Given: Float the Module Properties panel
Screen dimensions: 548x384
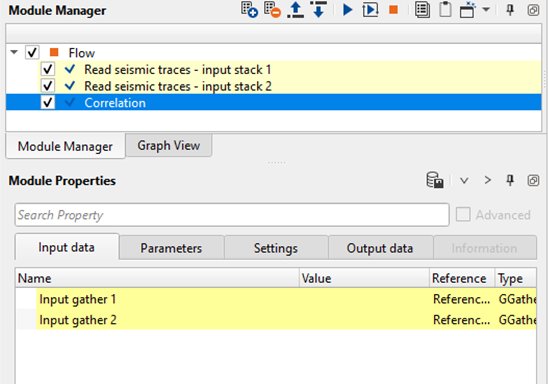Looking at the screenshot, I should 533,180.
